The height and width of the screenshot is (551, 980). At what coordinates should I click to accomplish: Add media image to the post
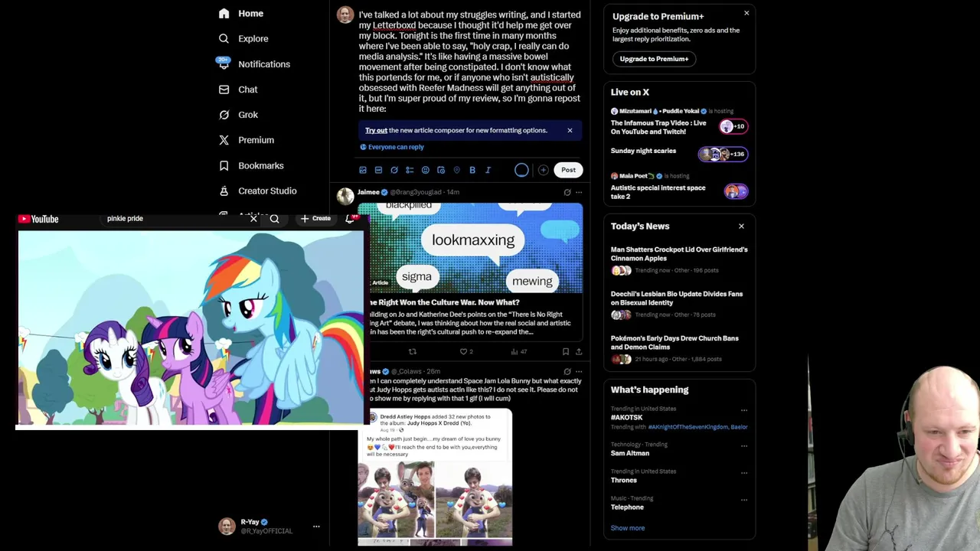(x=363, y=170)
